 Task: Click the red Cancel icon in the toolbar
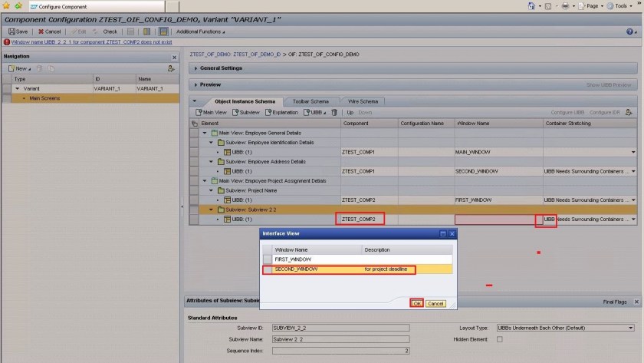click(49, 31)
